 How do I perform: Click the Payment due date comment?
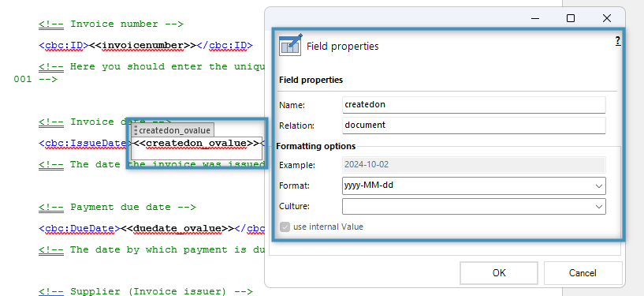pyautogui.click(x=117, y=207)
